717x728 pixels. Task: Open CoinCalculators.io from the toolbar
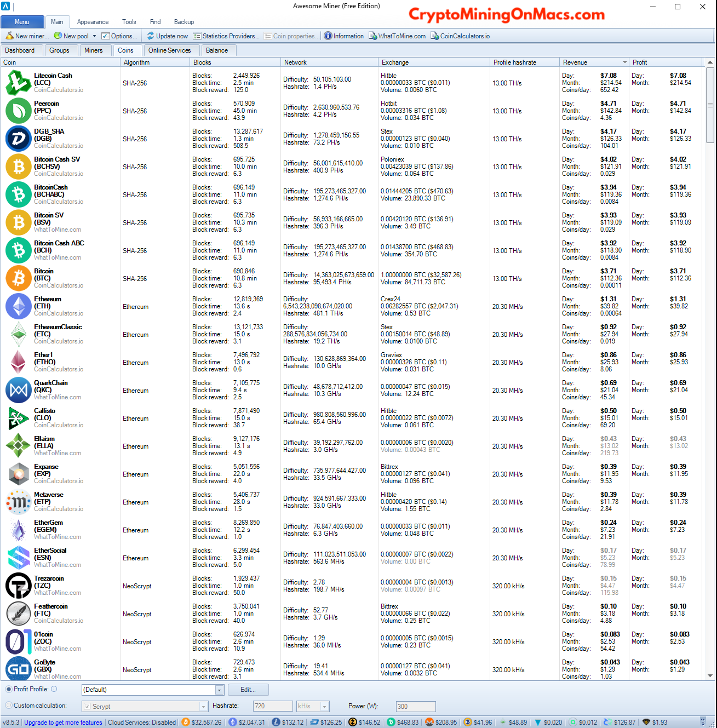(460, 36)
